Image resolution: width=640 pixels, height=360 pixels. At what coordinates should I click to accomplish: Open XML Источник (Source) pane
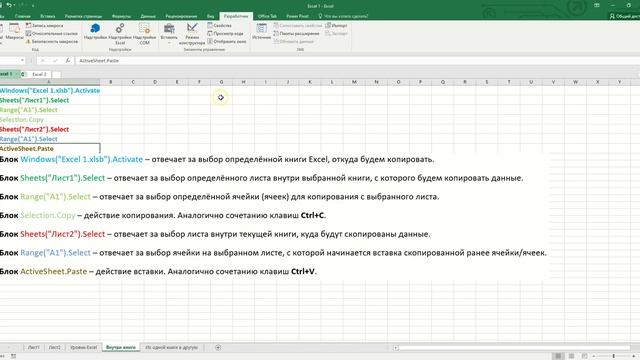(x=261, y=32)
